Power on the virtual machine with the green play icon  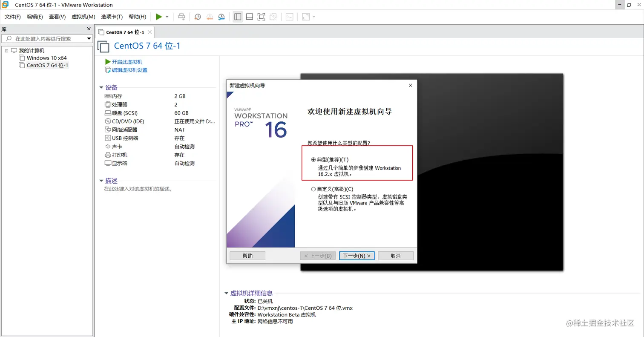pyautogui.click(x=158, y=17)
